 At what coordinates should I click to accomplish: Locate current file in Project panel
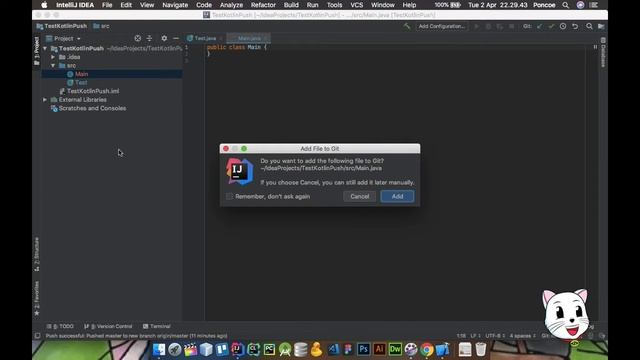[138, 38]
